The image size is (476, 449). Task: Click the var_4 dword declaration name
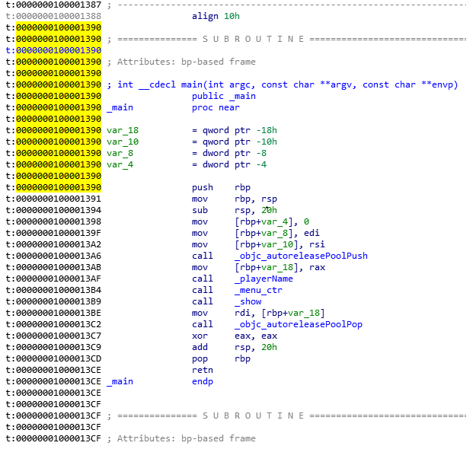pyautogui.click(x=120, y=164)
